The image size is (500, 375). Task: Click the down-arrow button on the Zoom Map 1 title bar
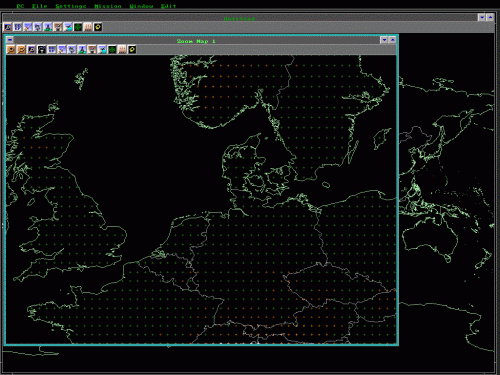pyautogui.click(x=384, y=40)
